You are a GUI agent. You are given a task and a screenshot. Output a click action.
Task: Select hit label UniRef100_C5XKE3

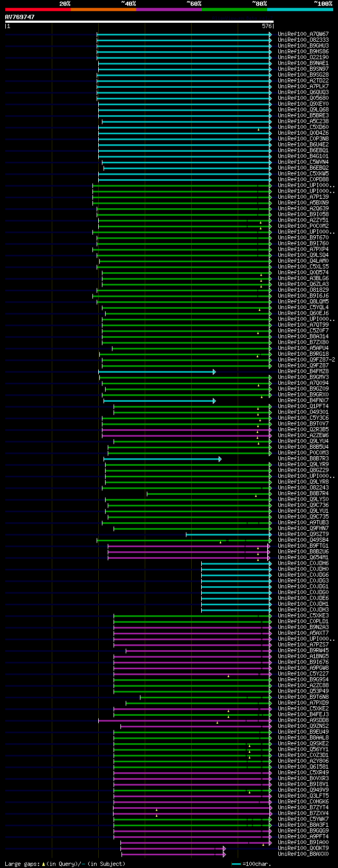(303, 616)
